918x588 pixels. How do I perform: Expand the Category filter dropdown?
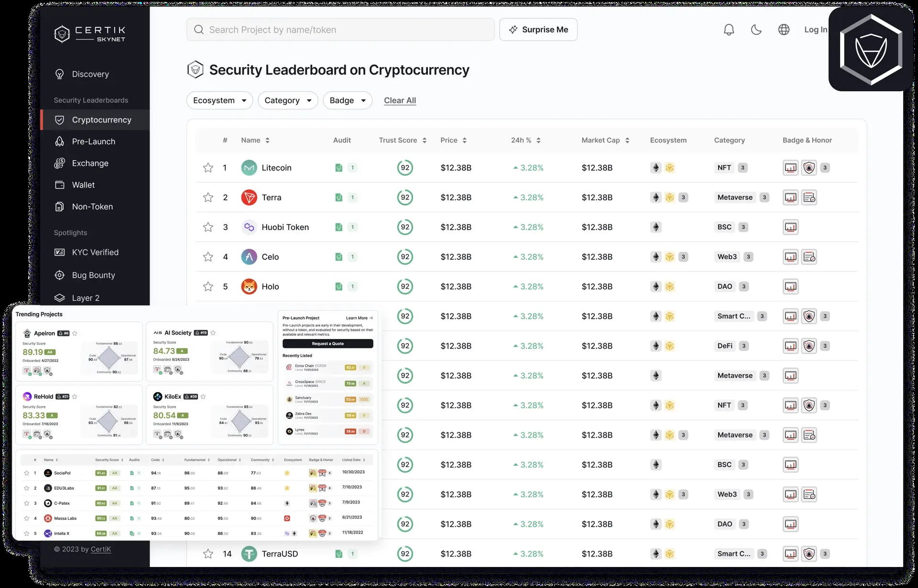(x=288, y=100)
